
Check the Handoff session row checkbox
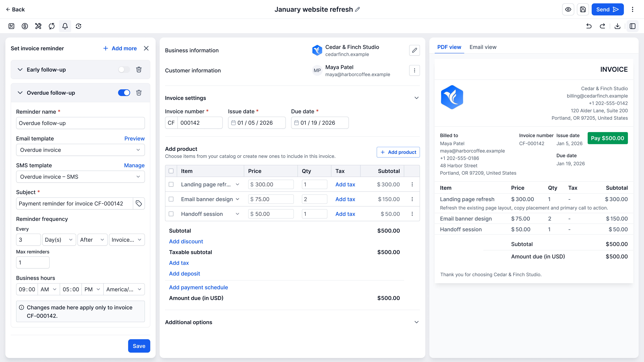tap(171, 214)
